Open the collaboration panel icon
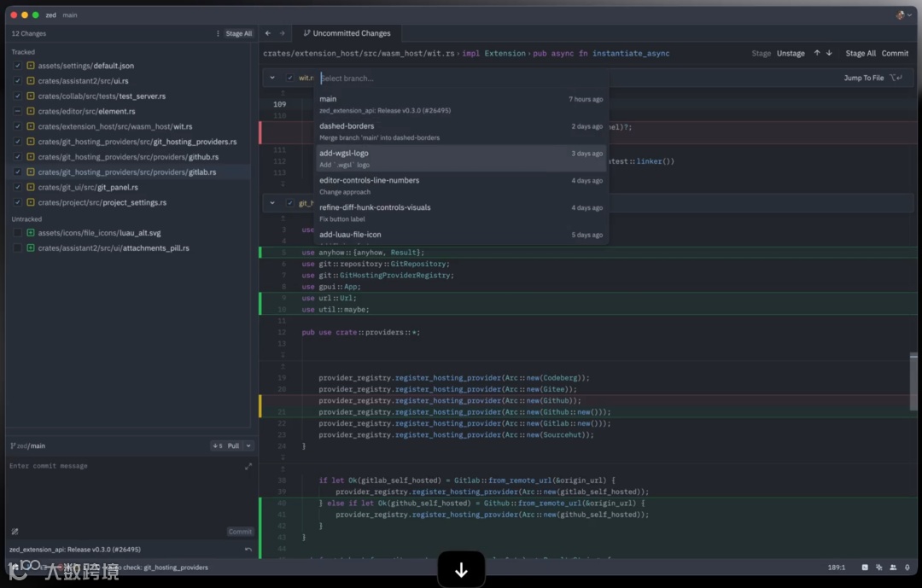Screen dimensions: 922x588 click(x=892, y=568)
